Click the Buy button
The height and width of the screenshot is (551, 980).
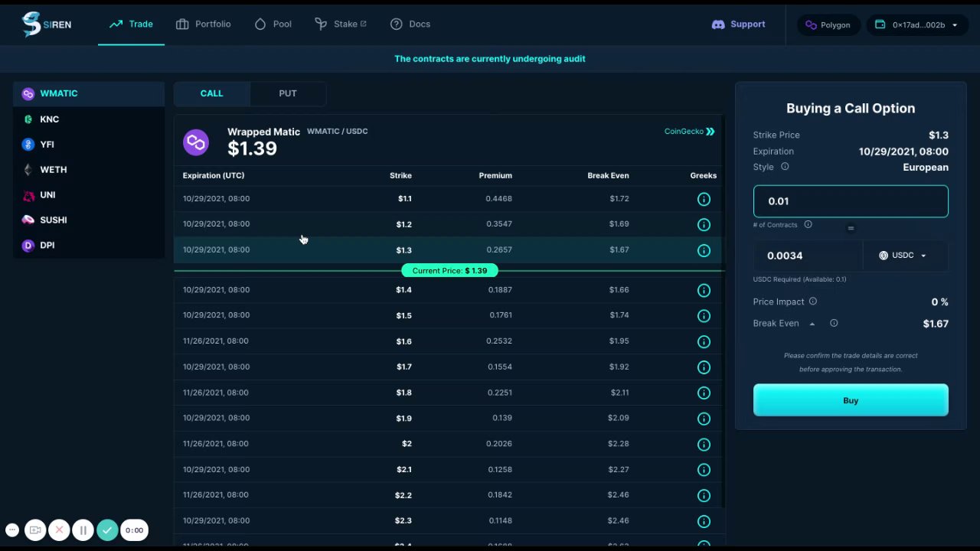[851, 400]
